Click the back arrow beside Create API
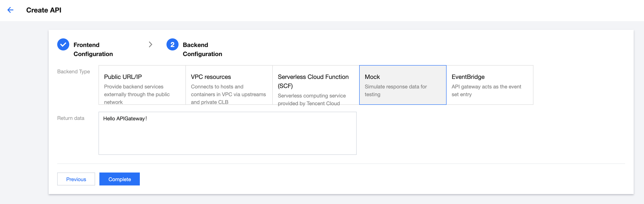 10,10
